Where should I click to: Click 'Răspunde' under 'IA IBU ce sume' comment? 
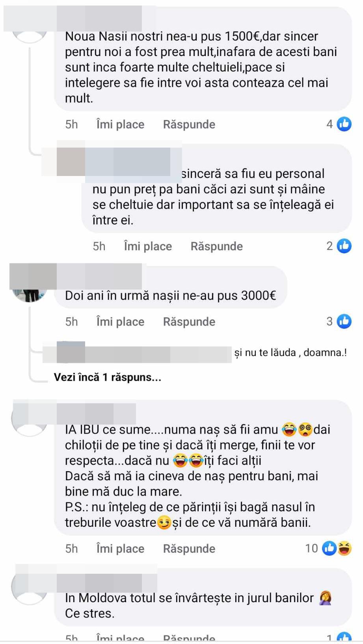tap(189, 549)
